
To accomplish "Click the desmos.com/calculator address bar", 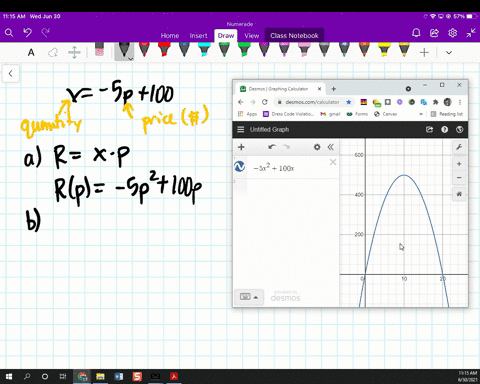I will pyautogui.click(x=312, y=102).
